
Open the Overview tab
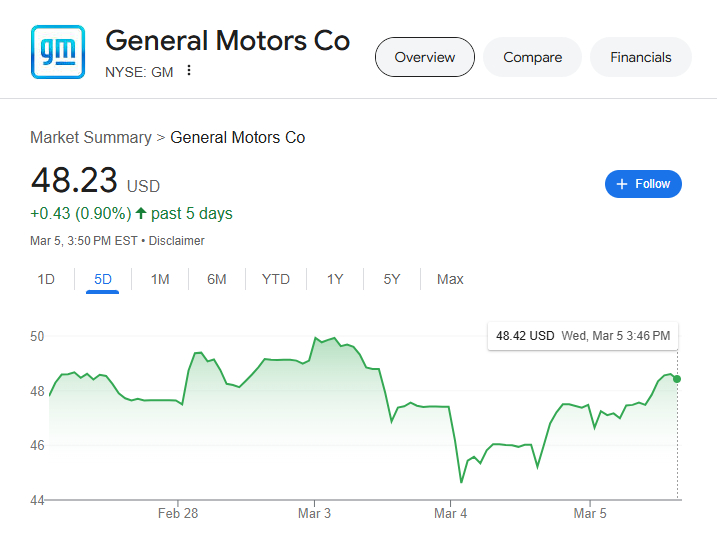pyautogui.click(x=424, y=57)
